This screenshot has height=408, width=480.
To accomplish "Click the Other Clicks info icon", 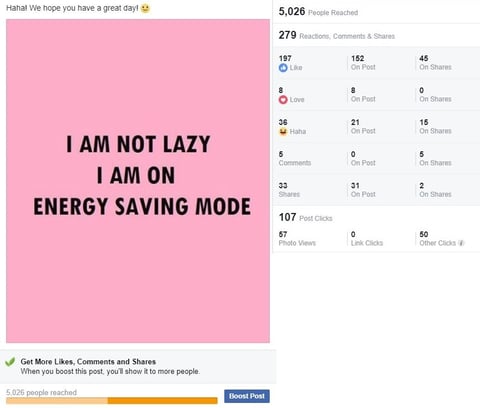I will coord(461,243).
